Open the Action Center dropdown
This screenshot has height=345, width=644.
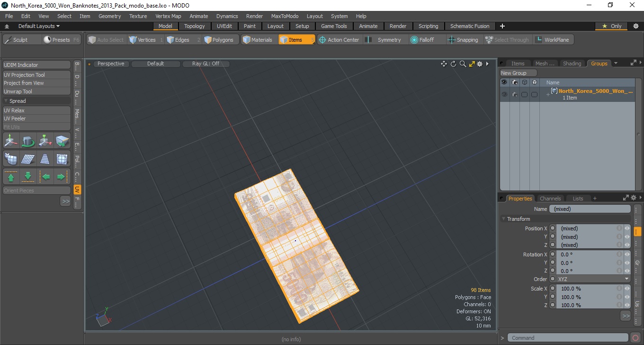tap(339, 40)
